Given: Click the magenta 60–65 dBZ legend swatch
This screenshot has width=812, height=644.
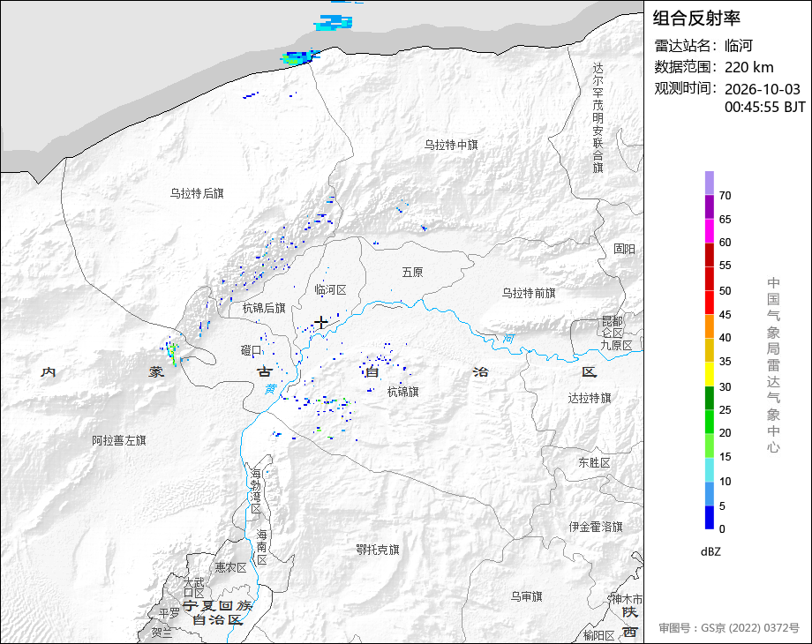Looking at the screenshot, I should [x=710, y=231].
